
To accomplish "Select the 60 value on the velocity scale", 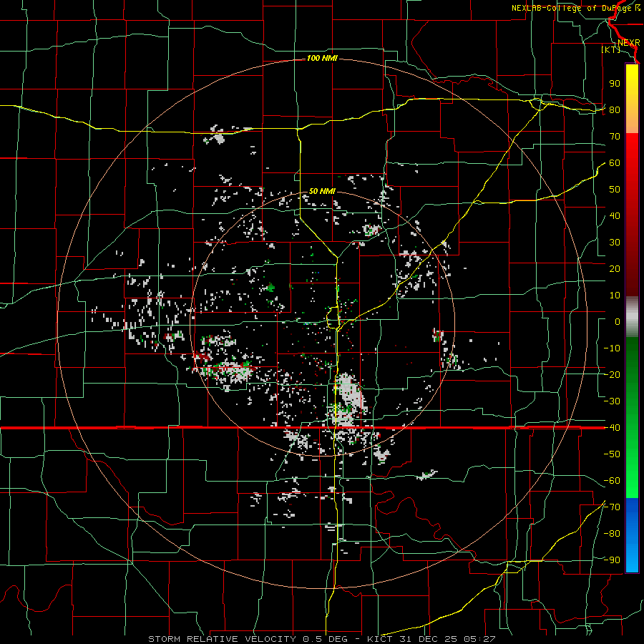I will pos(615,162).
